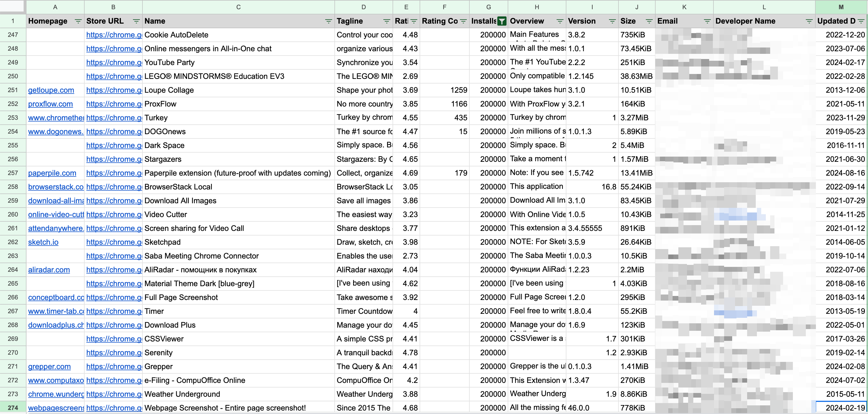Select row 250 by clicking its row header
868x414 pixels.
(x=13, y=76)
